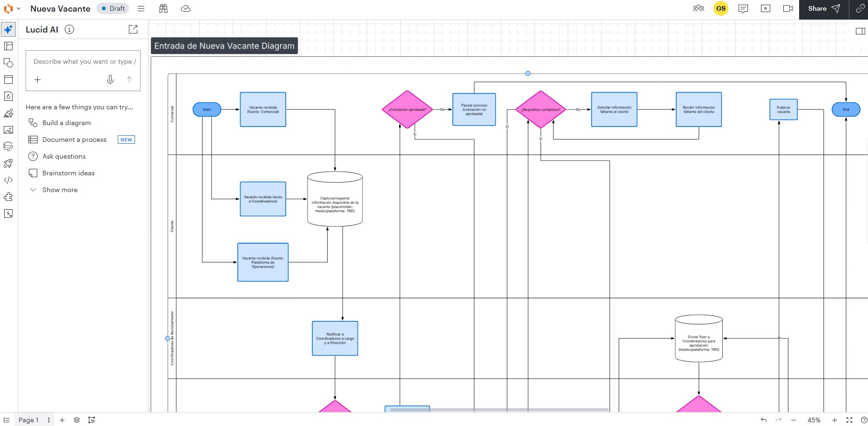Open the Shapes panel in left sidebar

(8, 63)
